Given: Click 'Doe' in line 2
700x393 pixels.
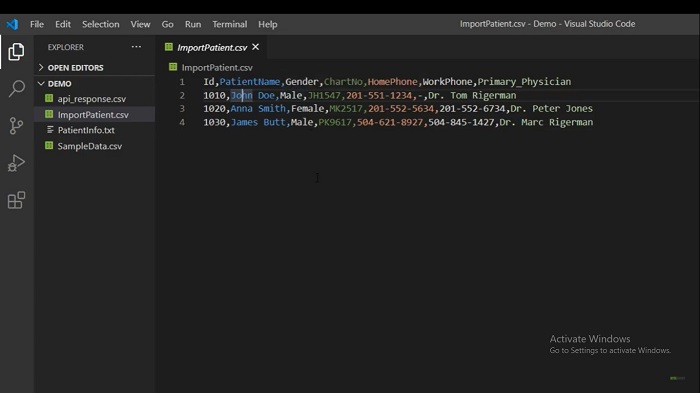Looking at the screenshot, I should (266, 95).
